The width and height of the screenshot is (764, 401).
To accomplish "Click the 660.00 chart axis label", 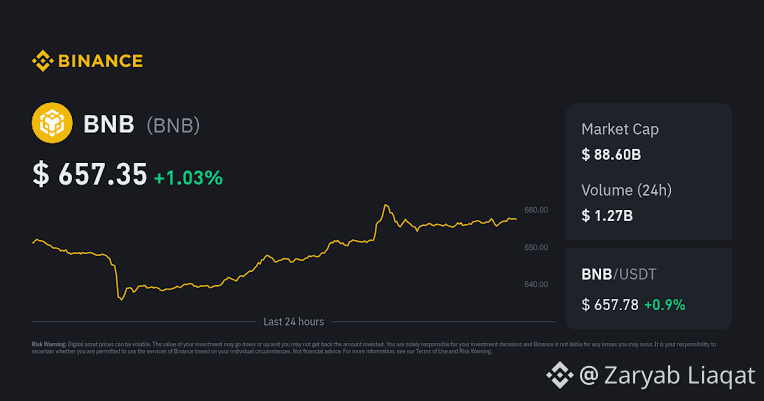I will coord(536,210).
